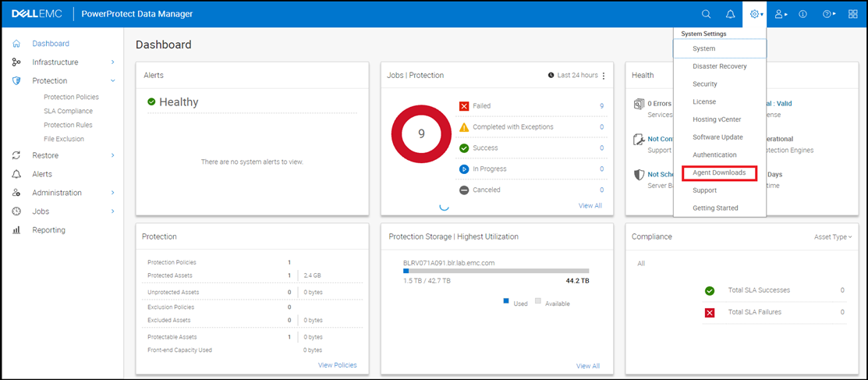Click the Reporting sidebar label
The width and height of the screenshot is (868, 380).
[x=48, y=230]
